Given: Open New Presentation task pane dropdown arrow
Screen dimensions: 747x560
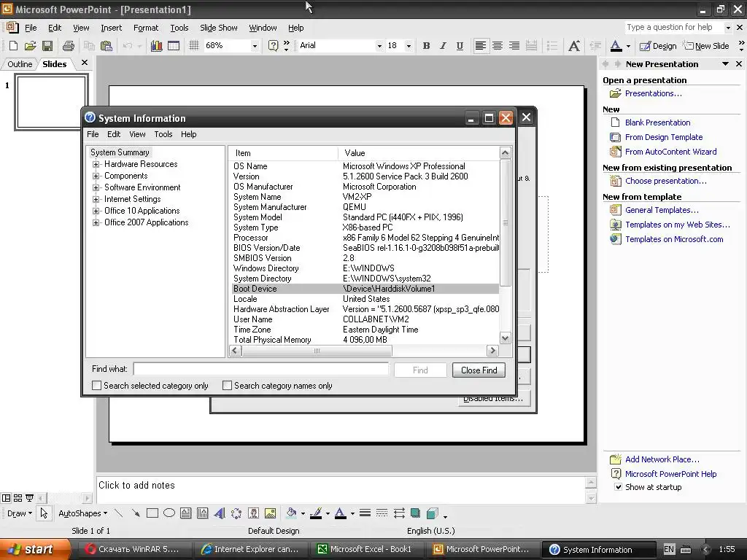Looking at the screenshot, I should coord(725,64).
